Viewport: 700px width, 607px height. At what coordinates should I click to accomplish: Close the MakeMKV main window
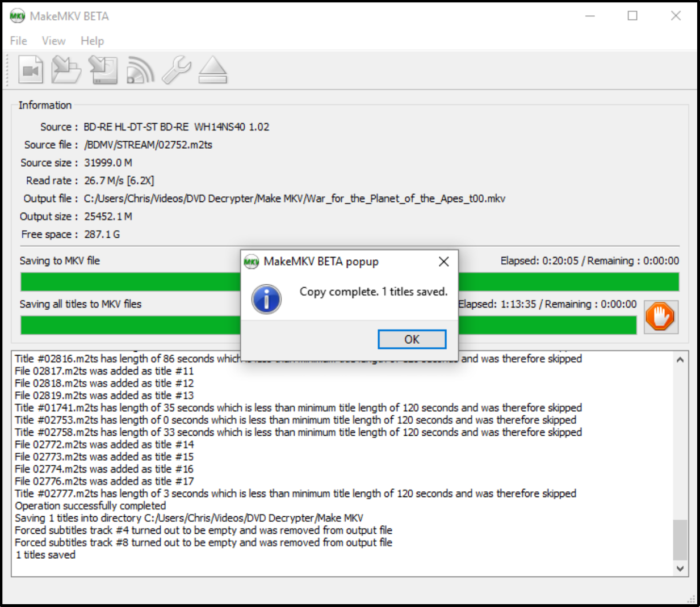[676, 16]
